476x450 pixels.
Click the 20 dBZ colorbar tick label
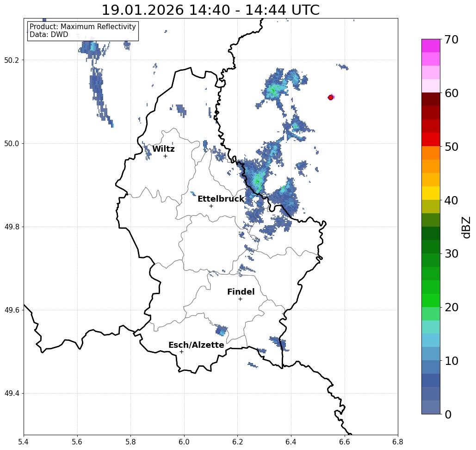(451, 308)
